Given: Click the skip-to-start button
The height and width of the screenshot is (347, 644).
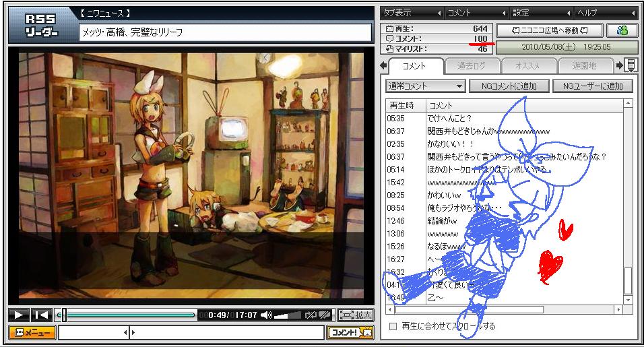Looking at the screenshot, I should point(42,315).
